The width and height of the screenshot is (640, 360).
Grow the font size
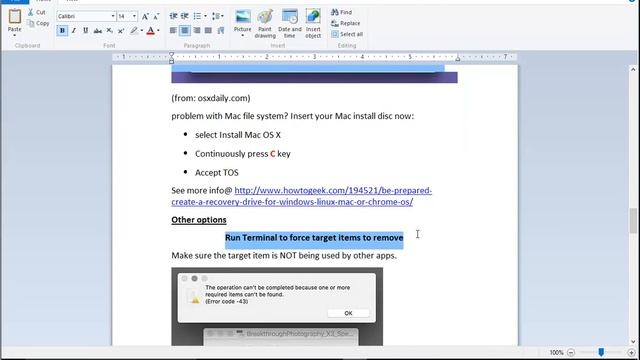pyautogui.click(x=145, y=16)
